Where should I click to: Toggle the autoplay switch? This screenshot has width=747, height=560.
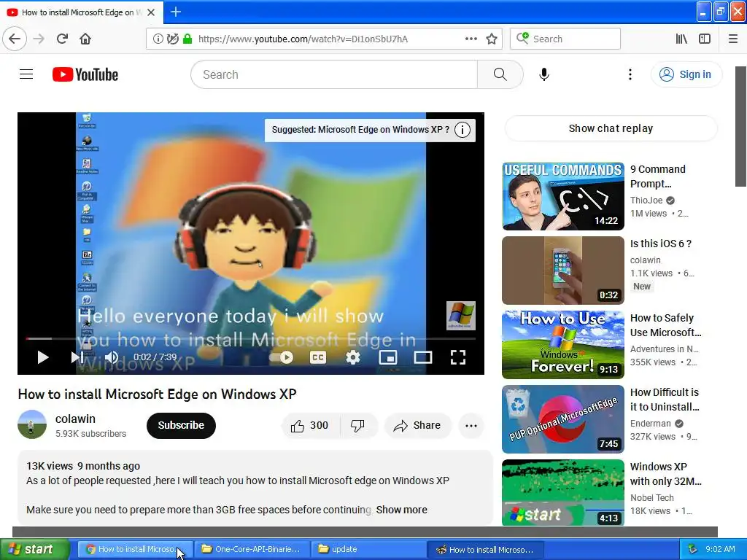click(x=282, y=357)
